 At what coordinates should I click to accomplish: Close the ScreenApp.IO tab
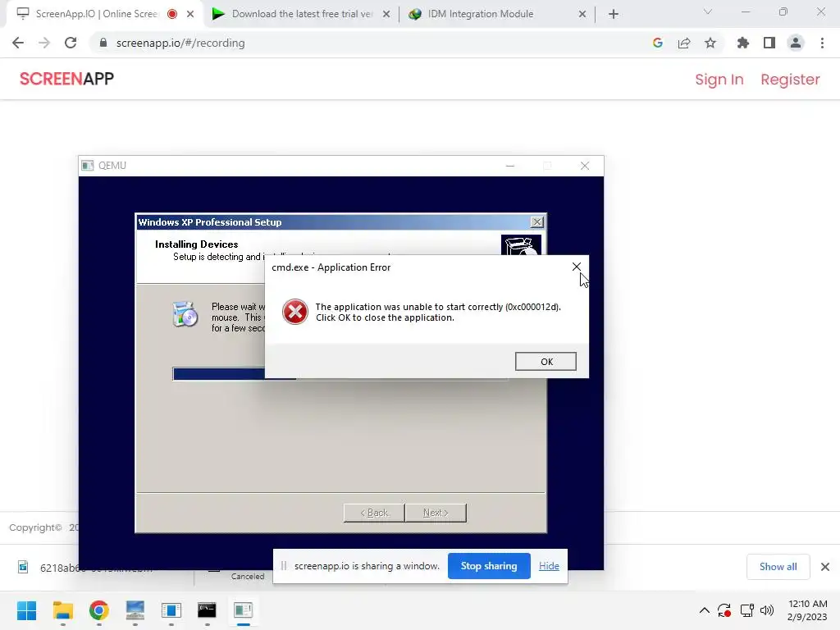pyautogui.click(x=190, y=14)
